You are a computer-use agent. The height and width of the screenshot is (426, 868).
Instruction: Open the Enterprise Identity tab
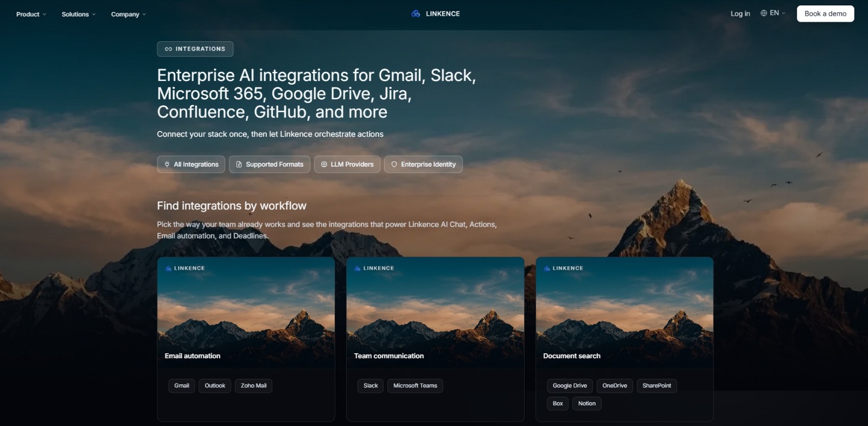coord(423,164)
